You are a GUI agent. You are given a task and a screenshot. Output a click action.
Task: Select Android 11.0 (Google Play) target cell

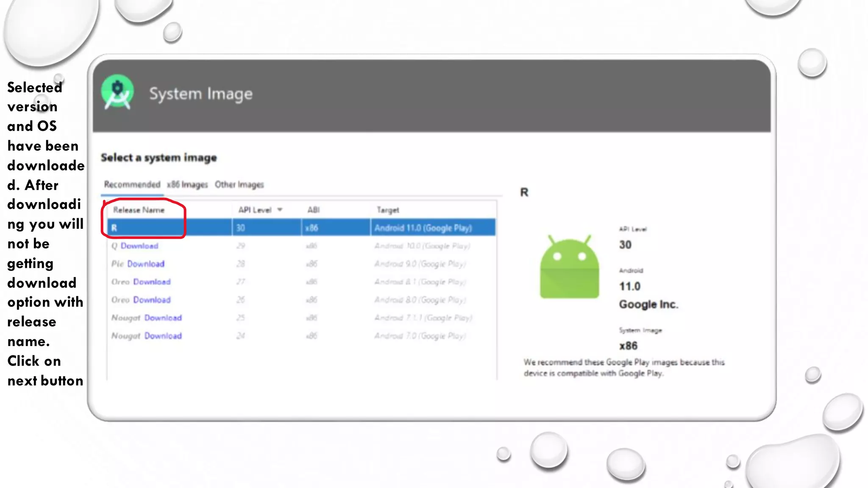[423, 228]
